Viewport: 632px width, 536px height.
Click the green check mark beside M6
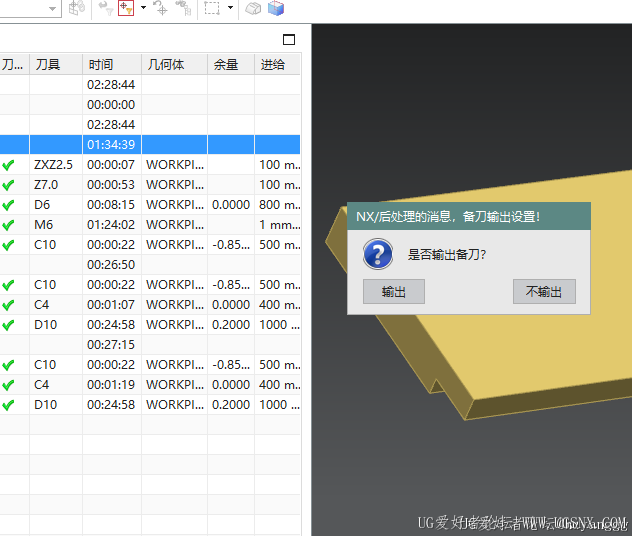9,225
